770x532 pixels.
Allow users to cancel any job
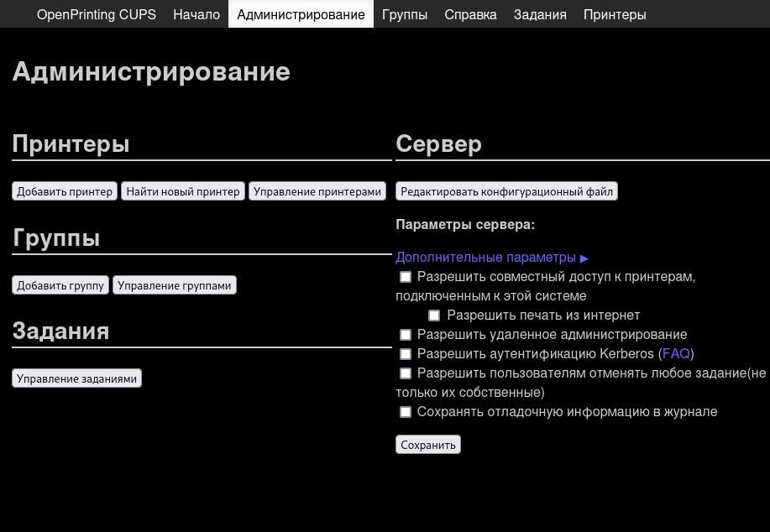[x=406, y=373]
